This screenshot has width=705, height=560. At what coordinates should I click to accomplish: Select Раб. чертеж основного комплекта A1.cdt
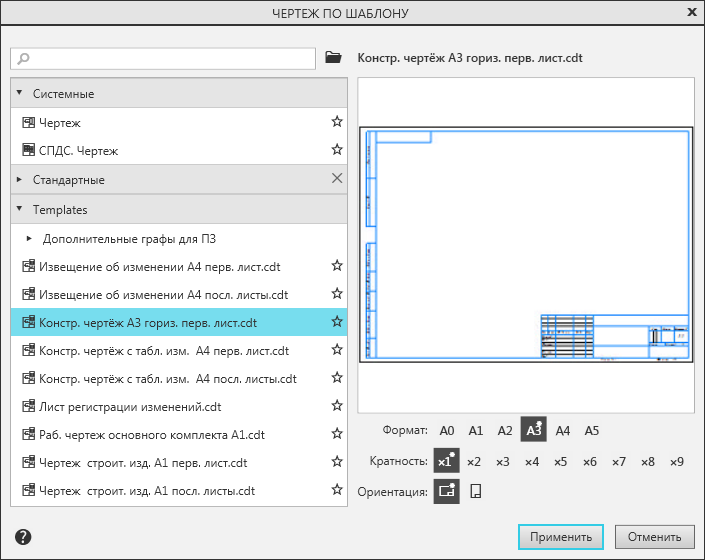pos(151,435)
